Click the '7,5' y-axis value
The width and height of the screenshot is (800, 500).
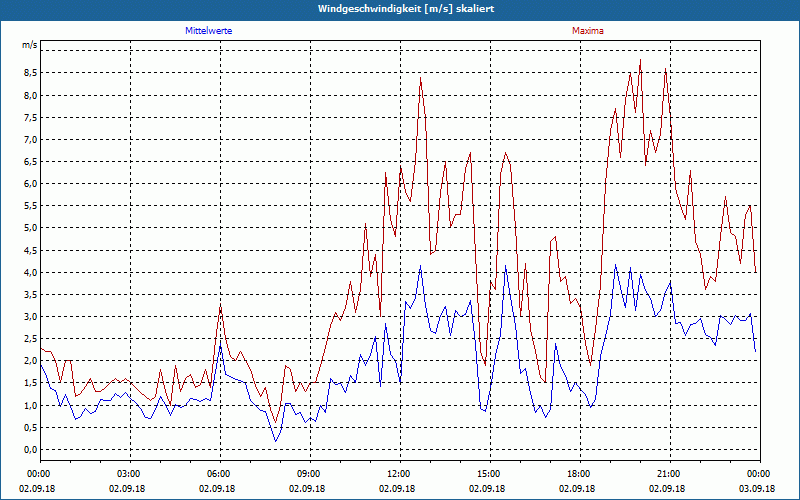pyautogui.click(x=31, y=117)
